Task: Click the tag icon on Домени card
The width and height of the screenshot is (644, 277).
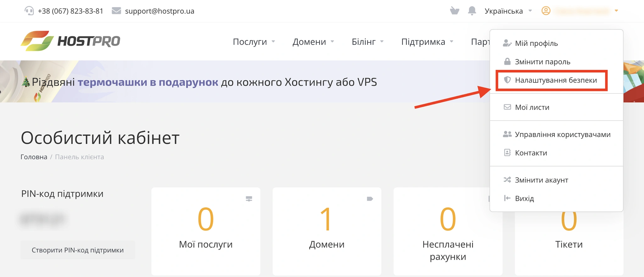Action: 370,199
